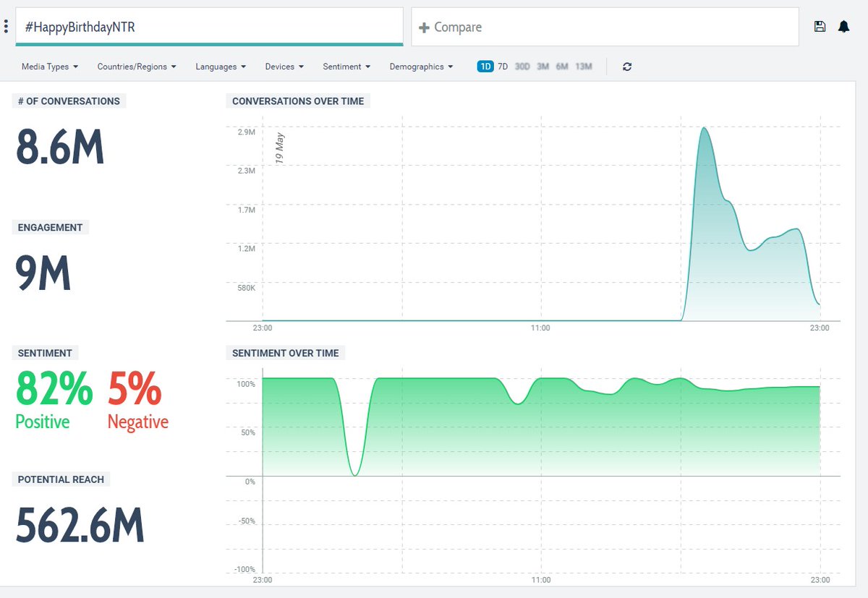Click the # OF CONVERSATIONS label
This screenshot has height=598, width=868.
point(69,101)
